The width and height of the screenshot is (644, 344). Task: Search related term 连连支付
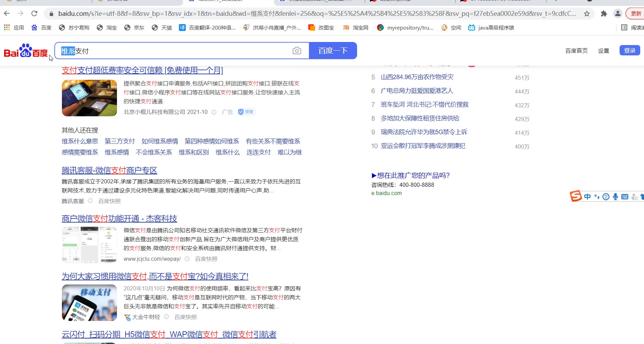(x=259, y=152)
